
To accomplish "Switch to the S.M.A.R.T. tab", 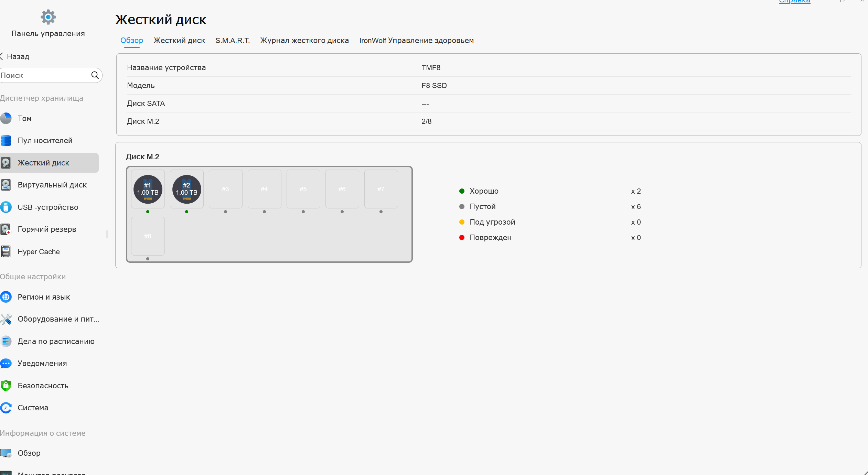I will 233,41.
